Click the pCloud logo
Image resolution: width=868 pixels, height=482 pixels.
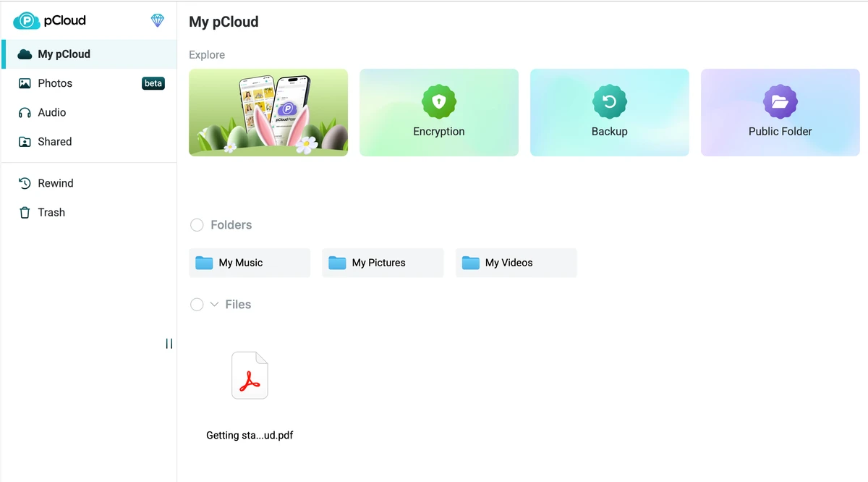coord(49,21)
